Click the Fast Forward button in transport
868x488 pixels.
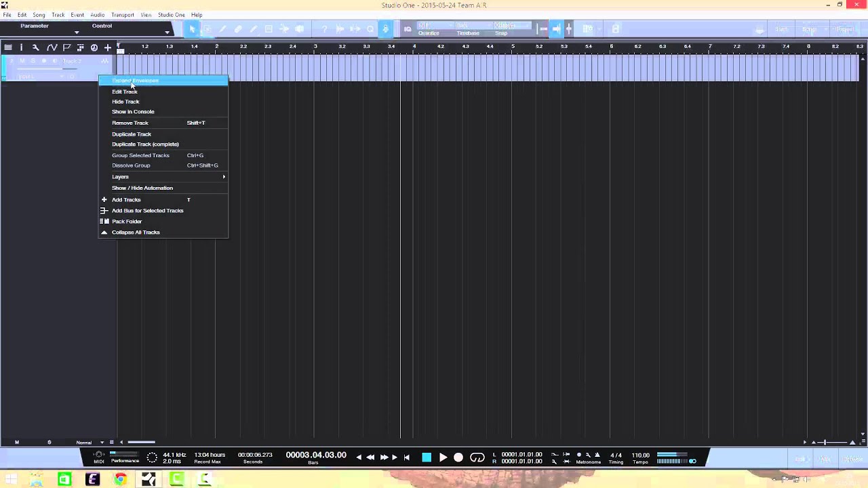[383, 457]
